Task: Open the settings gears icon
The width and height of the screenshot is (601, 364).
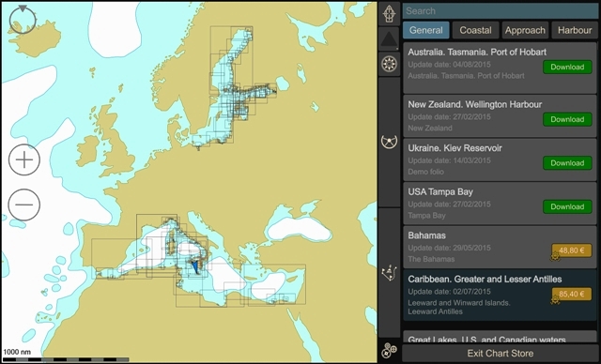Action: [x=390, y=350]
